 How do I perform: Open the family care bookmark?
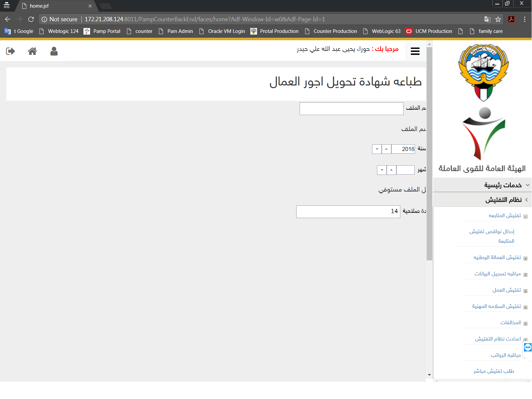486,31
